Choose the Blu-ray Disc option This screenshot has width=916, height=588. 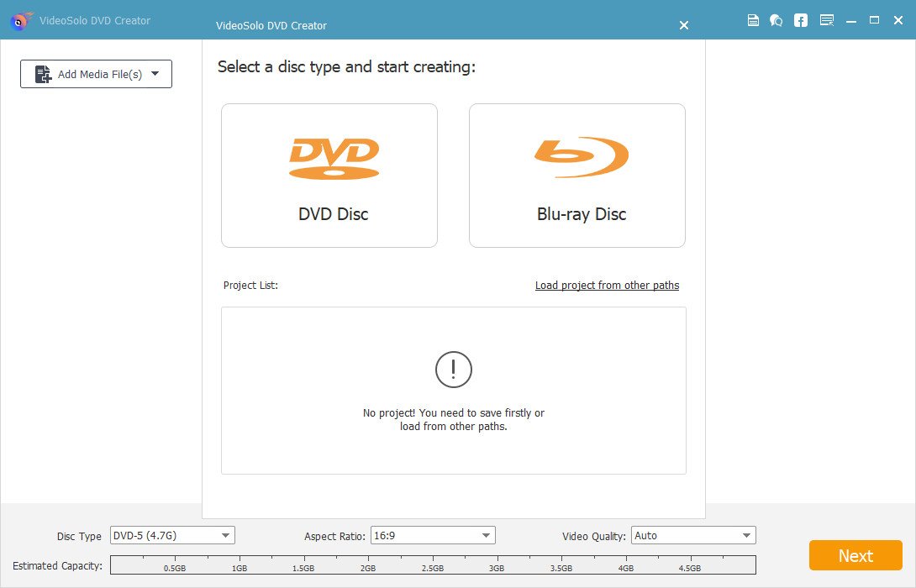(x=576, y=176)
